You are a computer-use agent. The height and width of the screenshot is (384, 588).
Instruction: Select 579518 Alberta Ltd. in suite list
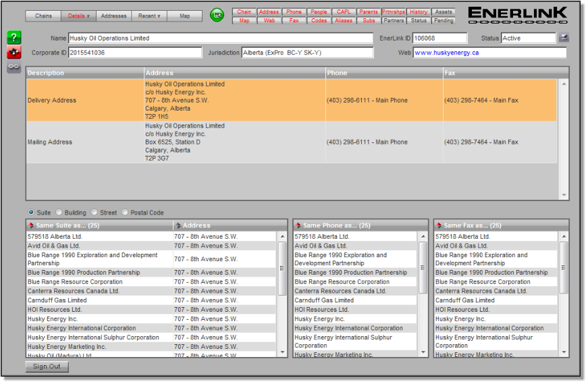click(x=151, y=236)
